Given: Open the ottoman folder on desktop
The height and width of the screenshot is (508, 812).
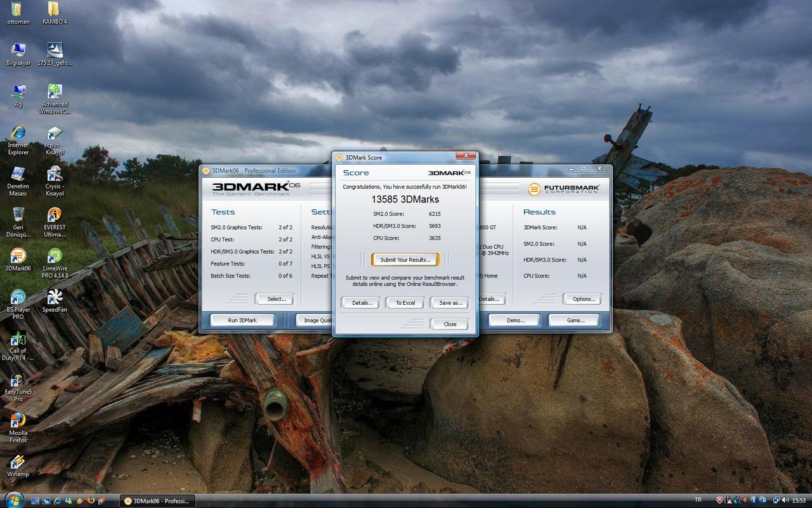Looking at the screenshot, I should point(18,13).
